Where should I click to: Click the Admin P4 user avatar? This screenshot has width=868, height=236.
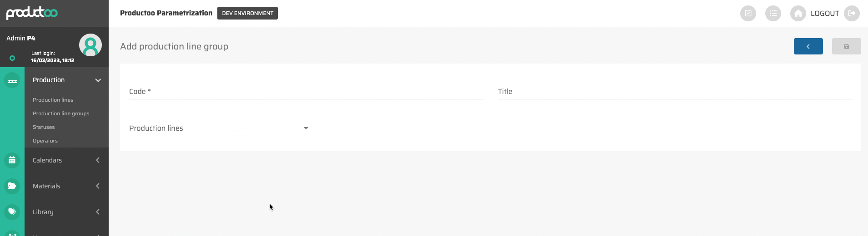click(x=90, y=45)
